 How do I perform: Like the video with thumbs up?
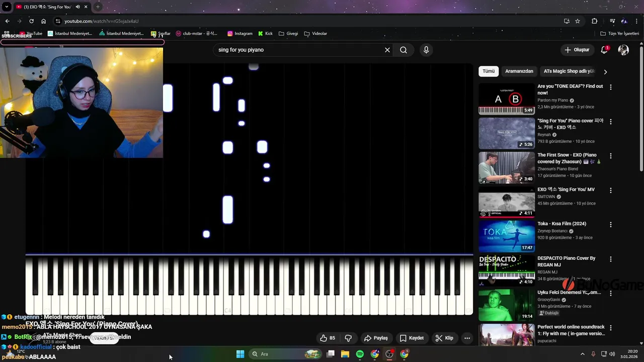point(328,338)
